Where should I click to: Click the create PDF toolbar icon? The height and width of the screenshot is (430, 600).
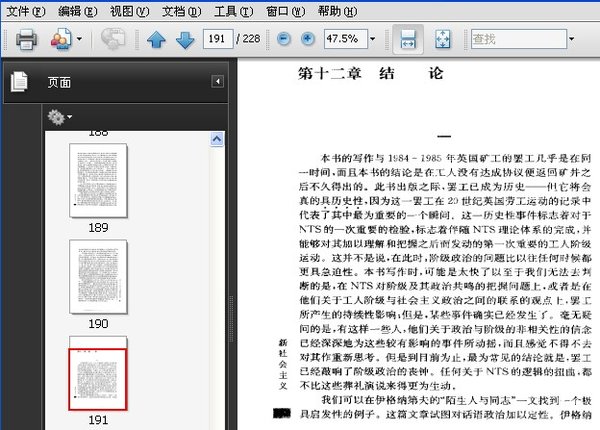click(x=61, y=39)
